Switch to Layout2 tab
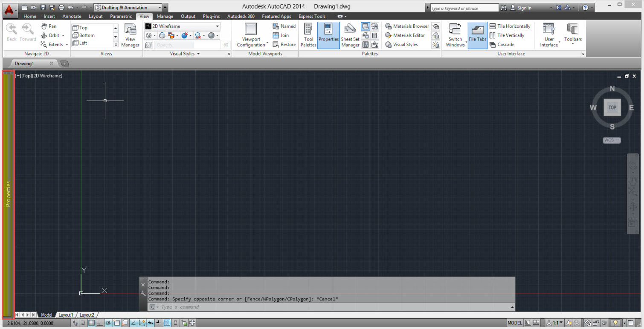Viewport: 644px width, 329px height. click(x=87, y=315)
